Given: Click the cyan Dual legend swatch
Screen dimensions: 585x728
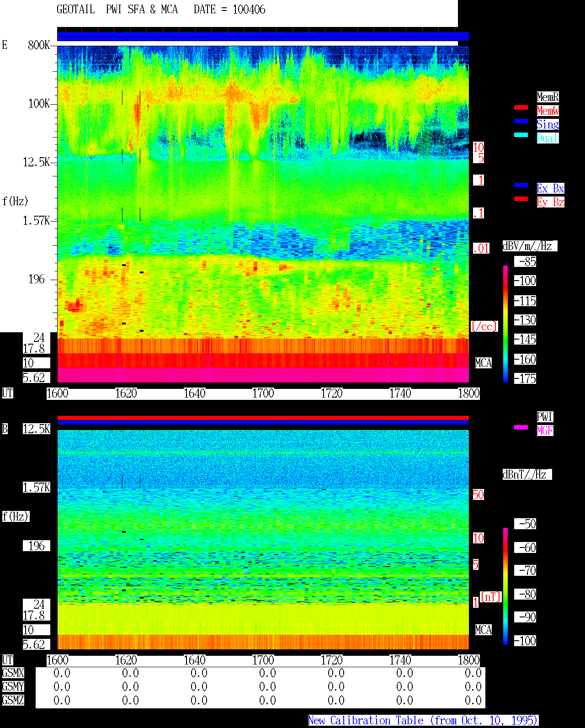Looking at the screenshot, I should pos(521,135).
